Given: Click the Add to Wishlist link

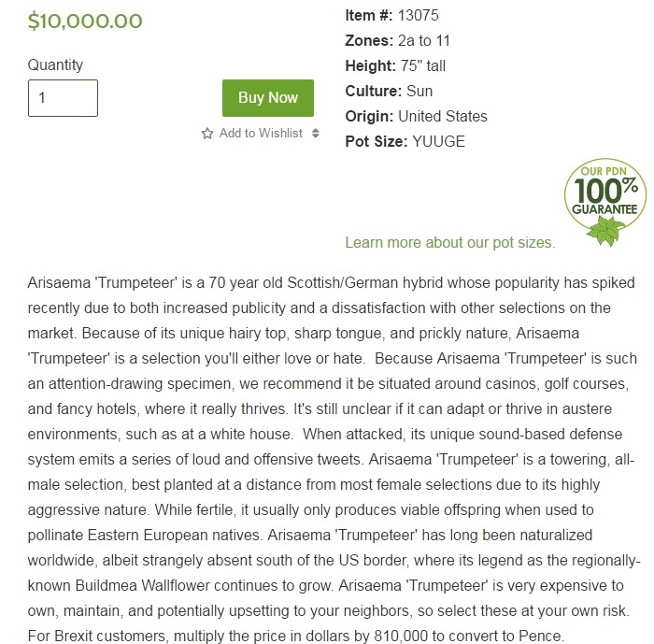Looking at the screenshot, I should coord(261,134).
